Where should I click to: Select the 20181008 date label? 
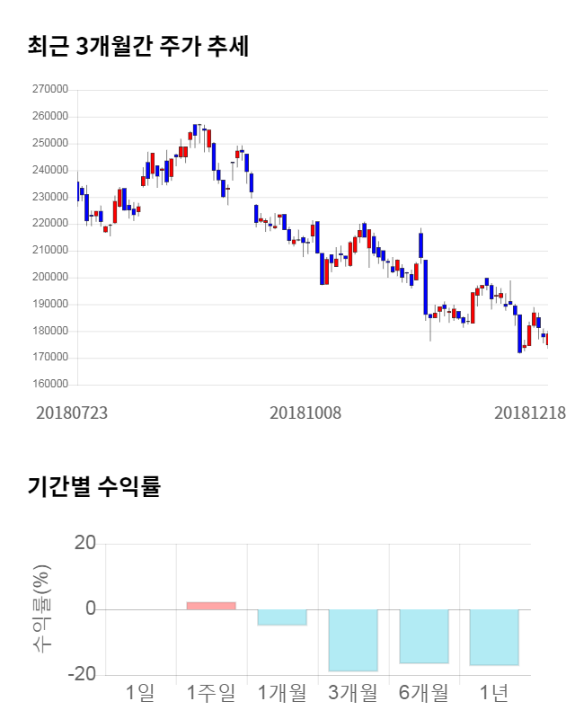305,413
